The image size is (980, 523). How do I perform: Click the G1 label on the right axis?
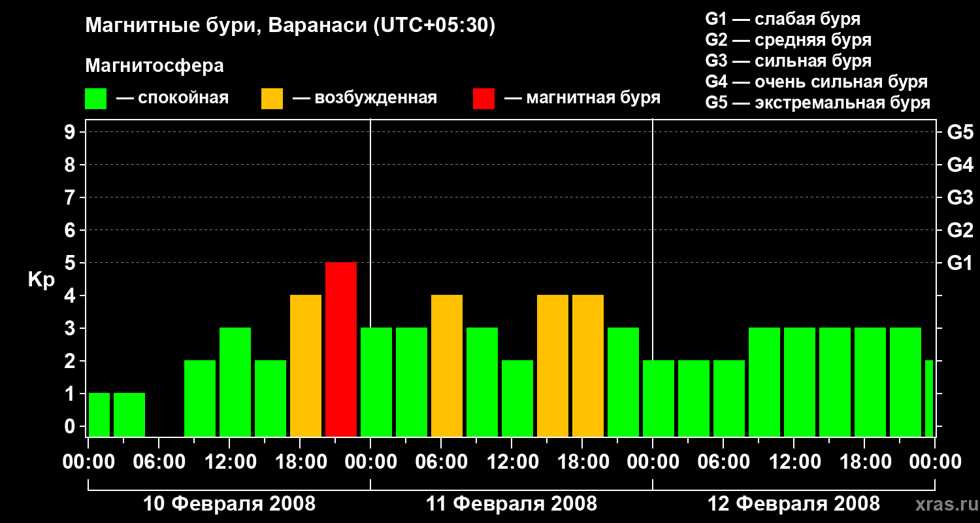point(960,263)
